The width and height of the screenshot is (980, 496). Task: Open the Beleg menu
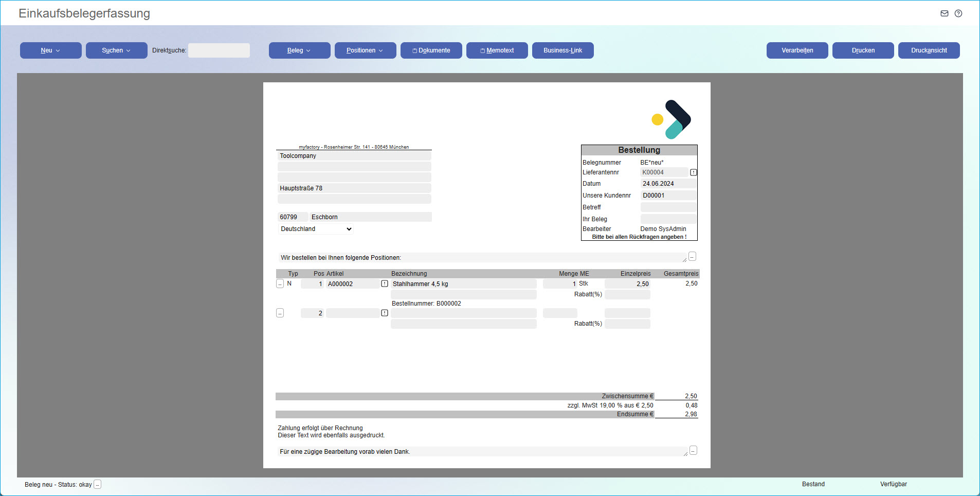click(x=299, y=50)
